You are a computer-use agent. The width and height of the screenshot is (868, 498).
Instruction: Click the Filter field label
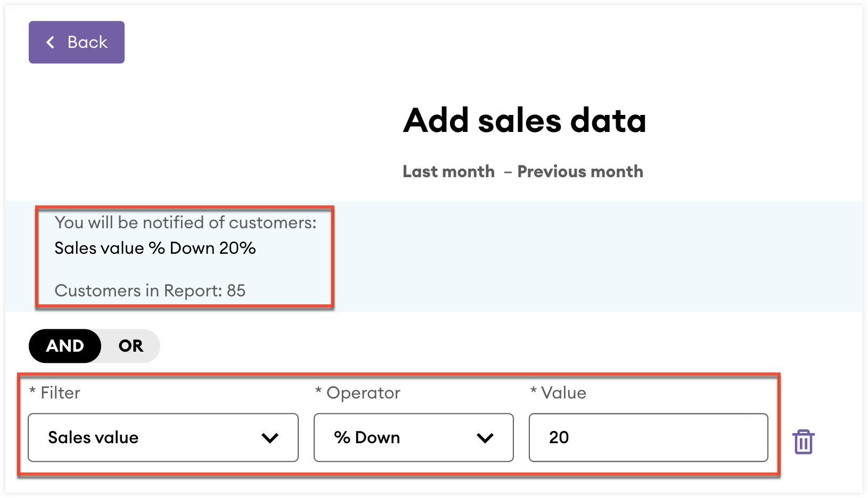pyautogui.click(x=54, y=393)
